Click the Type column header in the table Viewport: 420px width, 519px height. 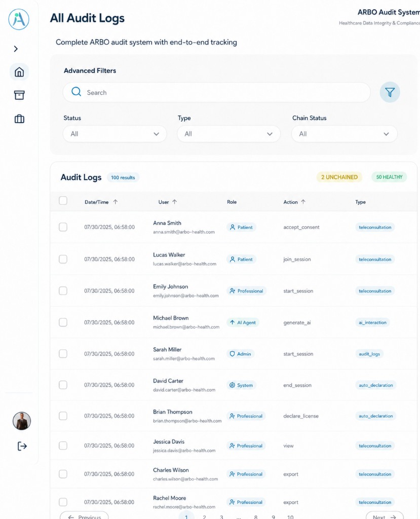(360, 202)
